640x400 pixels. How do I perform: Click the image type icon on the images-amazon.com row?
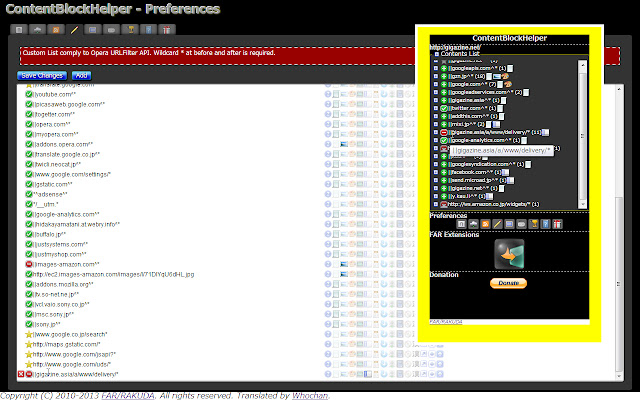[x=344, y=264]
